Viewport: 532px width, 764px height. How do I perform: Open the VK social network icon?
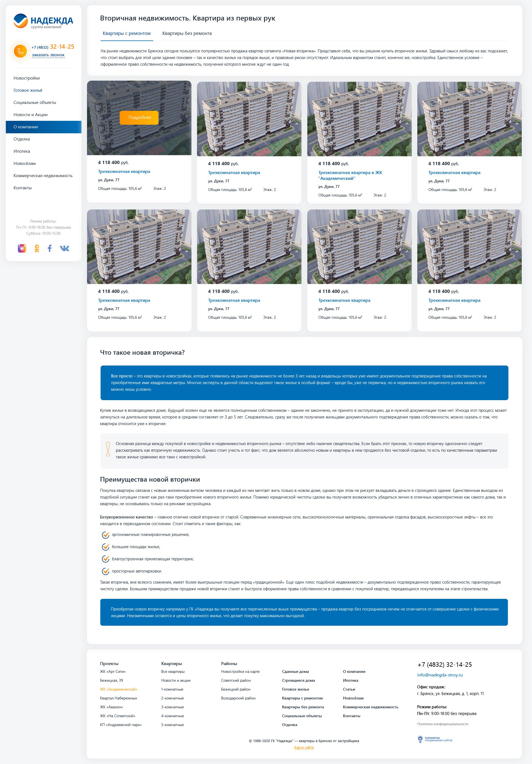click(65, 248)
